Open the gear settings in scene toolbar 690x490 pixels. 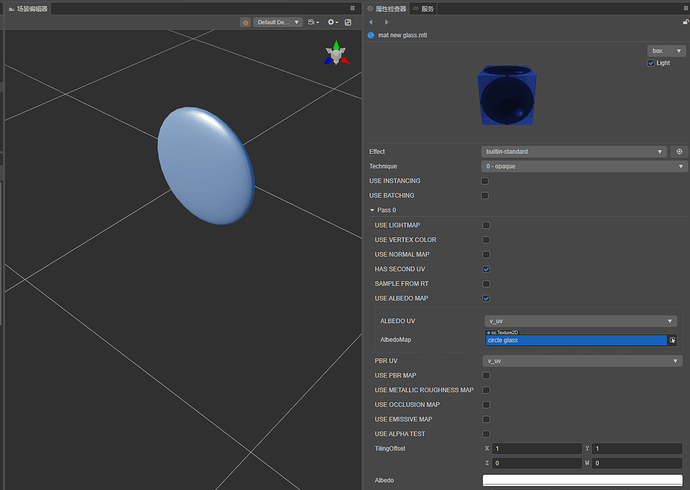(x=333, y=22)
